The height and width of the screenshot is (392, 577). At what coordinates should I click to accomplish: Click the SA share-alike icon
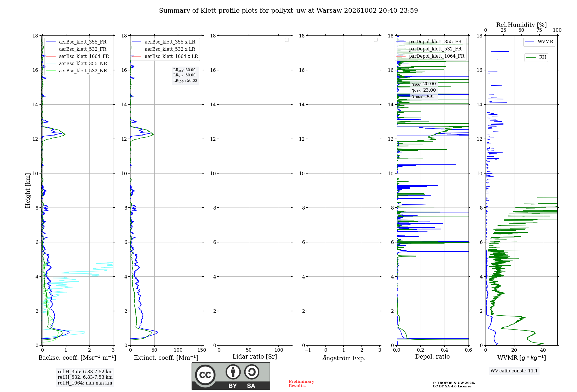click(x=252, y=372)
